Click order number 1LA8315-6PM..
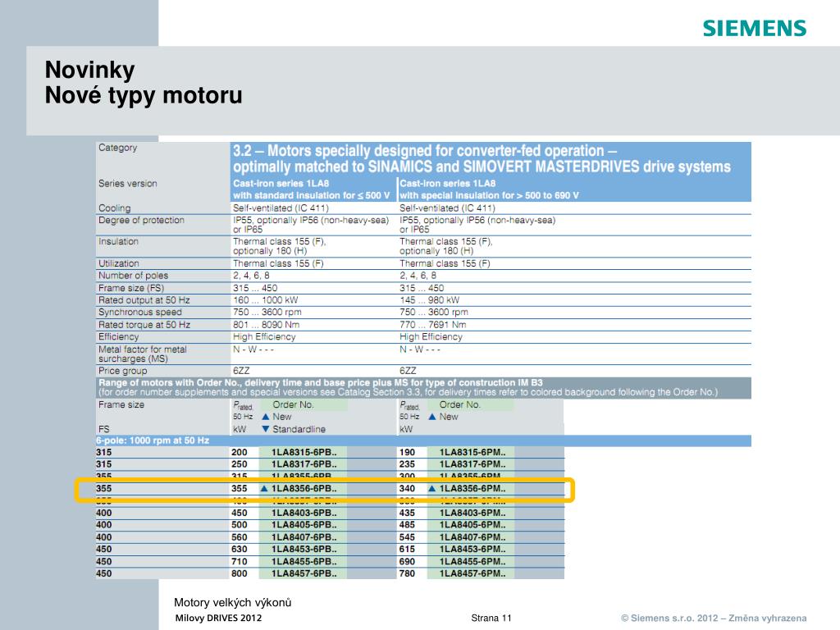This screenshot has width=840, height=630. (472, 452)
